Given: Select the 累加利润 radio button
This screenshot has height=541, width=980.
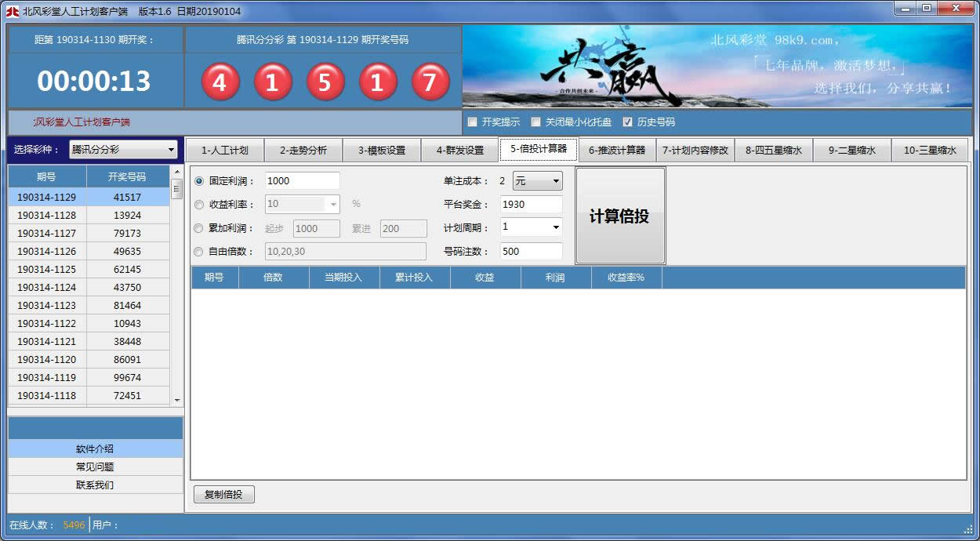Looking at the screenshot, I should (x=198, y=228).
